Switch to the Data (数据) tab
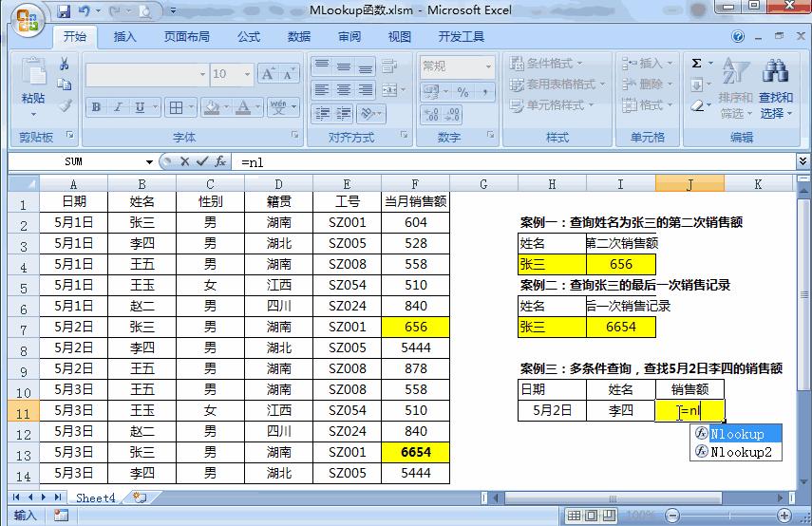This screenshot has height=526, width=812. point(299,37)
